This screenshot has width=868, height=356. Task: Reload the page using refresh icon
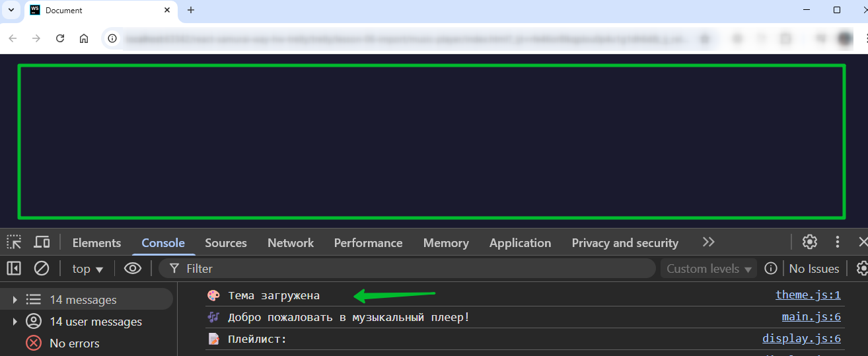[x=60, y=38]
